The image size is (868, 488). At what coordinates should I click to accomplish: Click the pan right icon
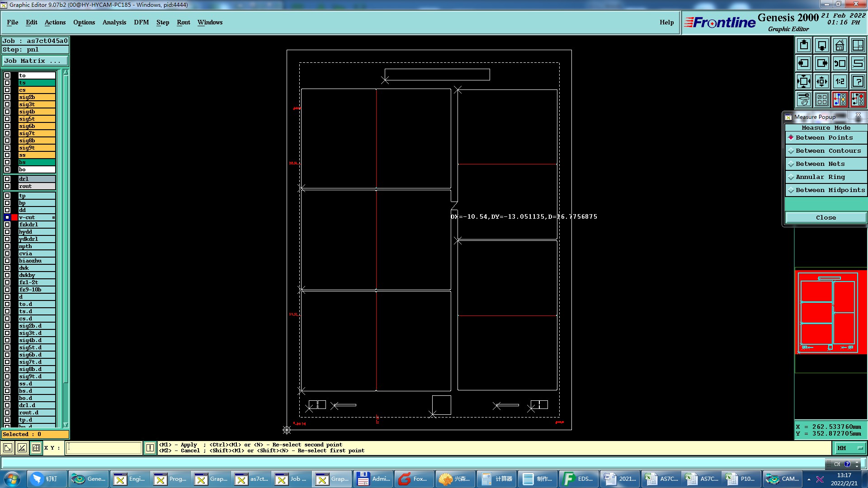coord(822,63)
